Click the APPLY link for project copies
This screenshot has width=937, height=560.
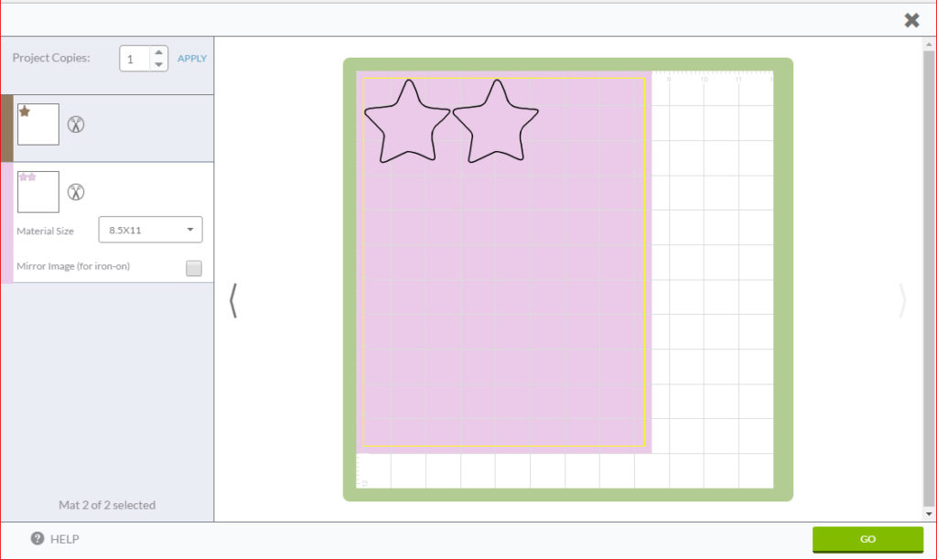coord(192,59)
